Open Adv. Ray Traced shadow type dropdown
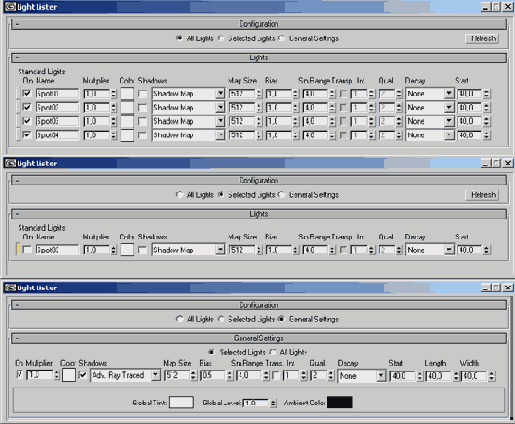Image resolution: width=515 pixels, height=424 pixels. tap(155, 375)
